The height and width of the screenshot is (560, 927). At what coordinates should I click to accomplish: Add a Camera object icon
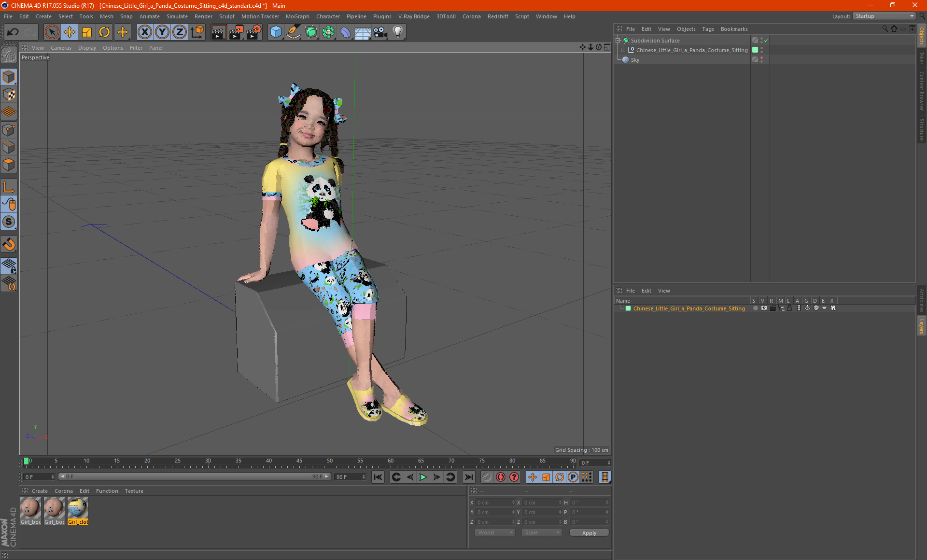[380, 32]
